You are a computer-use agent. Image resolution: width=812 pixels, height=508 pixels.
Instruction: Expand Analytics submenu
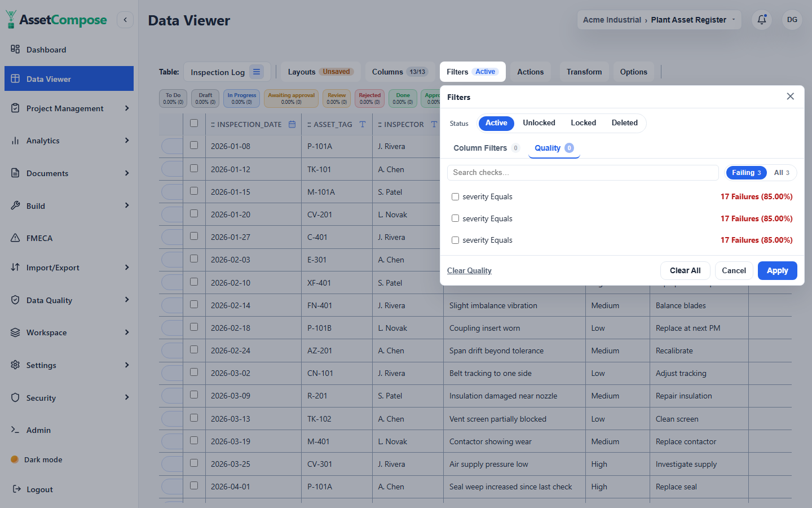pyautogui.click(x=127, y=140)
